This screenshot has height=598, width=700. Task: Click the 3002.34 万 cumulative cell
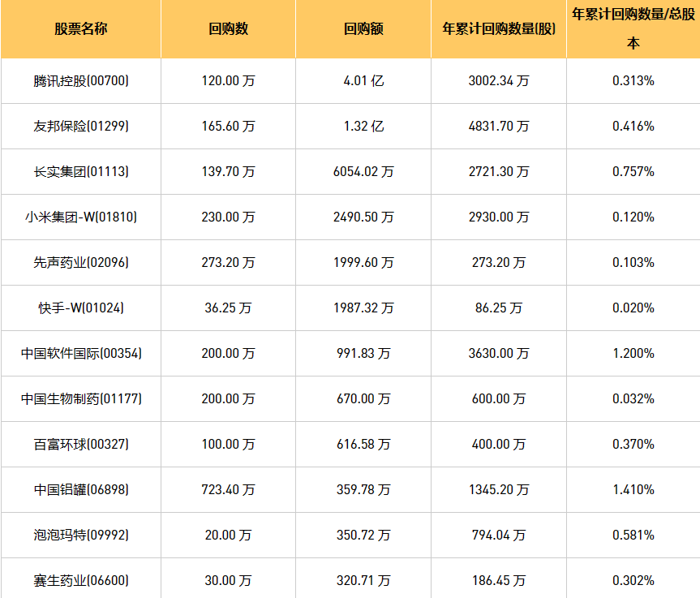click(x=499, y=81)
